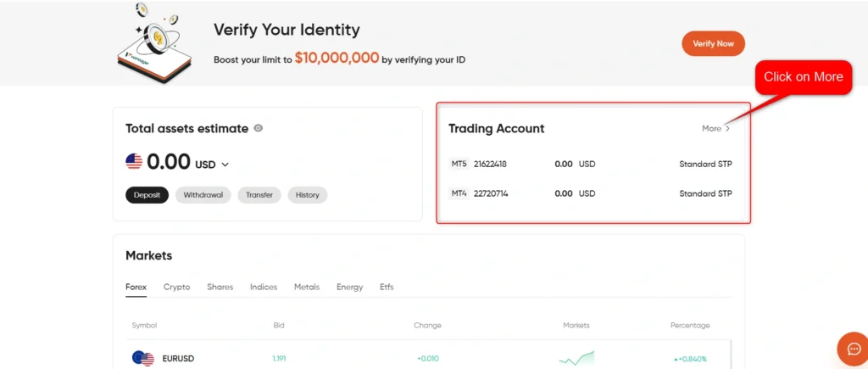Click the Verify Your Identity coin illustration
This screenshot has width=868, height=369.
[x=155, y=43]
